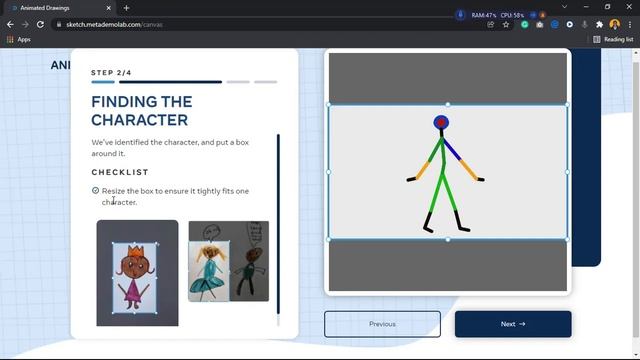The width and height of the screenshot is (640, 360).
Task: Select the bounding box bottom-right handle
Action: pos(567,240)
